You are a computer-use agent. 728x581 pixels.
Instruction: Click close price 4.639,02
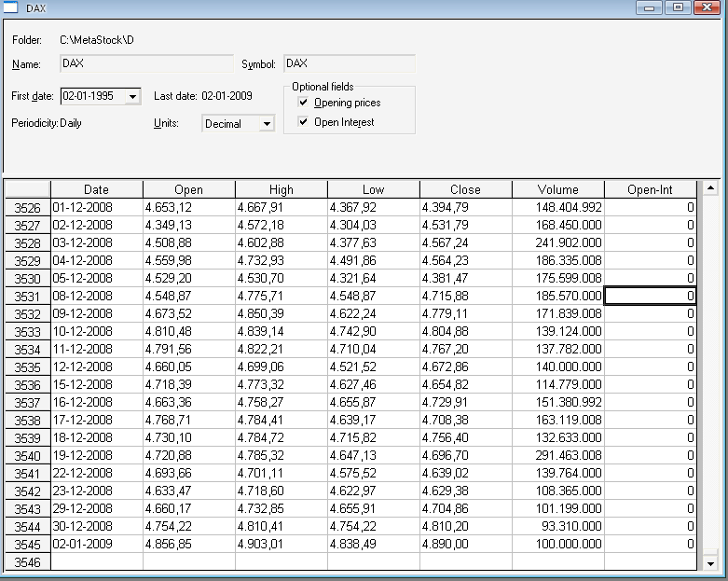coord(466,473)
